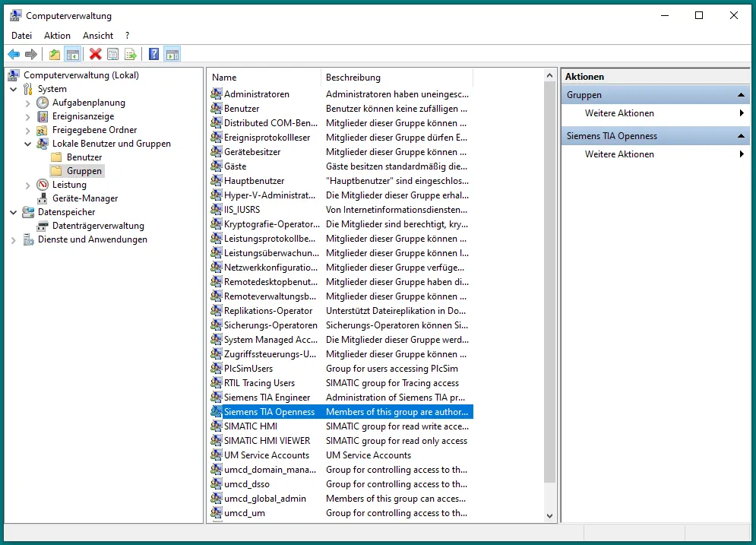Click the folder icon beside tree item Benutzer
The height and width of the screenshot is (545, 756).
tap(56, 157)
